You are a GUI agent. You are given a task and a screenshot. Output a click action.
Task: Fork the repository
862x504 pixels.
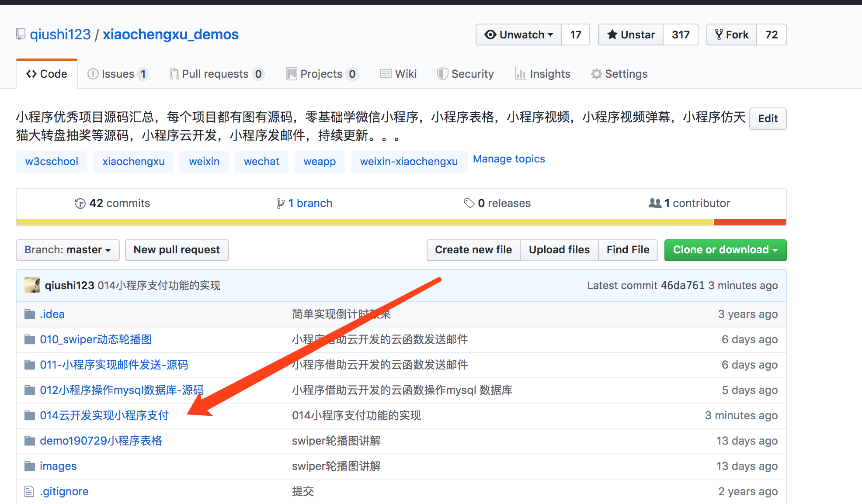pos(732,35)
